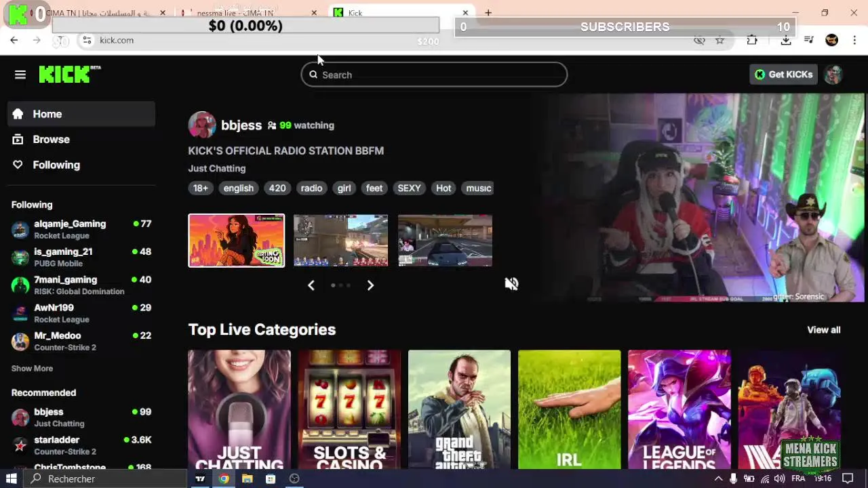Go to previous carousel slide
This screenshot has height=488, width=868.
pos(311,285)
